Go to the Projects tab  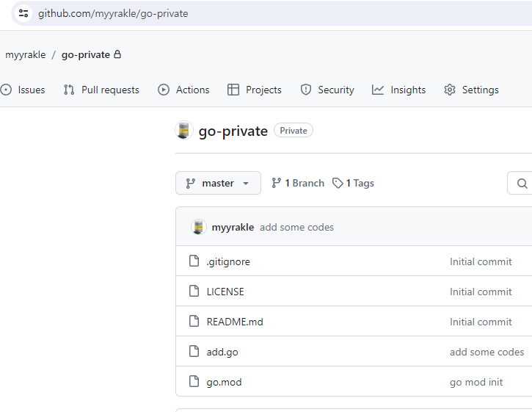click(x=255, y=90)
